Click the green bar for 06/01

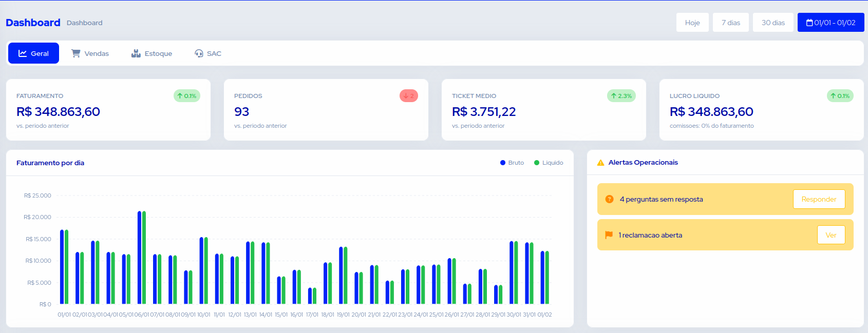(x=144, y=258)
